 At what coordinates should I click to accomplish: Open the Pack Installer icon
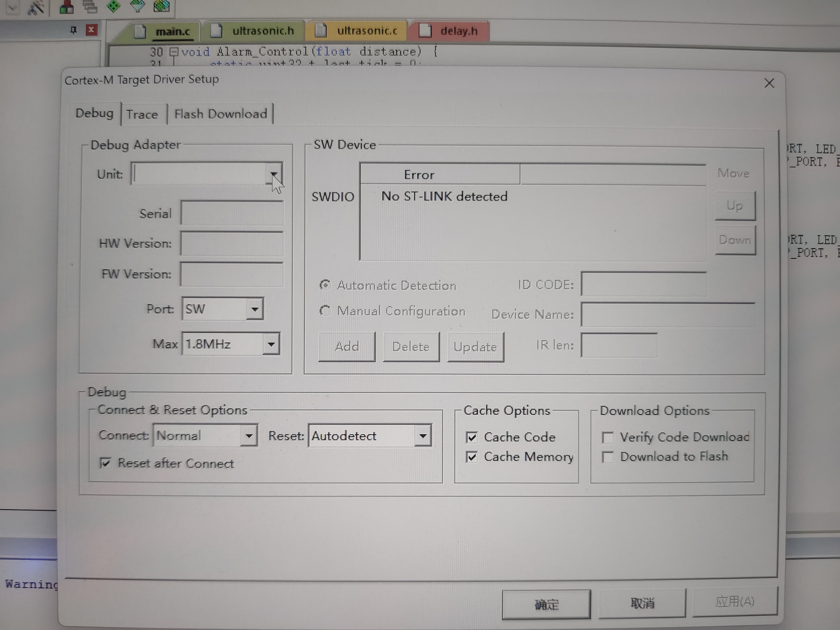coord(161,6)
